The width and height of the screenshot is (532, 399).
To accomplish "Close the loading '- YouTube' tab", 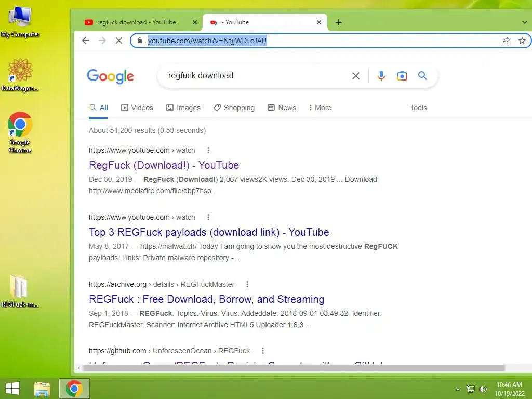I will point(319,22).
